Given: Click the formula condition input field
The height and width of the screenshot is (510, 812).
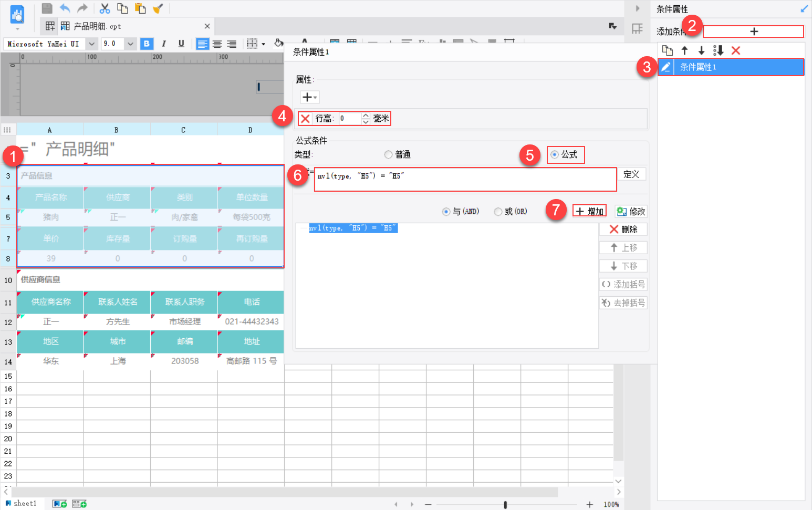Looking at the screenshot, I should coord(465,180).
